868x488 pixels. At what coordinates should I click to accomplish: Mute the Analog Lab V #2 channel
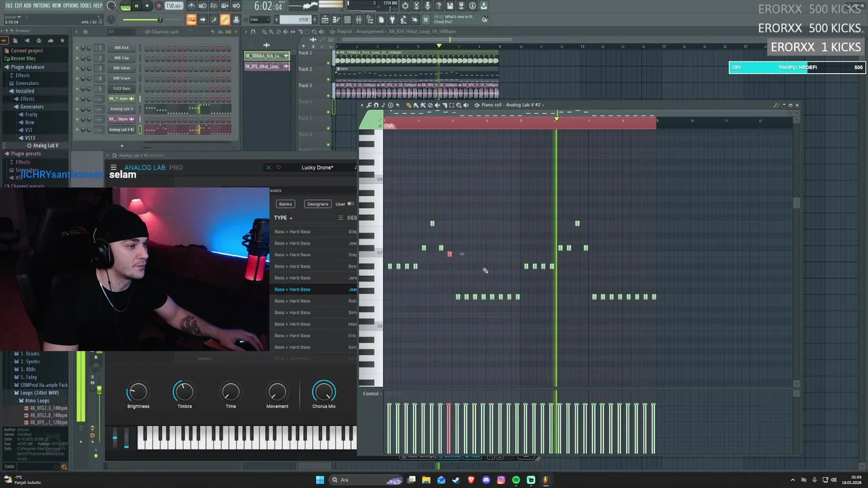(x=77, y=129)
